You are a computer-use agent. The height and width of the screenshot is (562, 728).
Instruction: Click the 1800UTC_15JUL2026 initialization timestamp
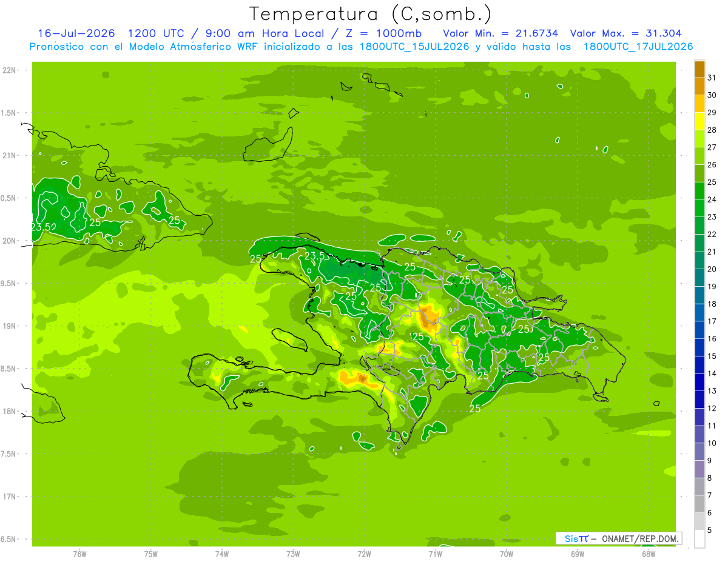click(x=414, y=47)
